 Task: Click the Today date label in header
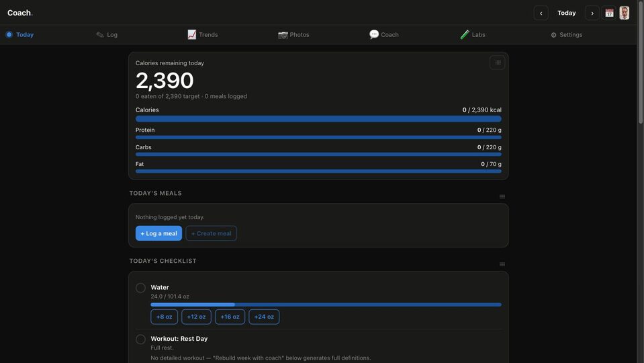pyautogui.click(x=566, y=13)
